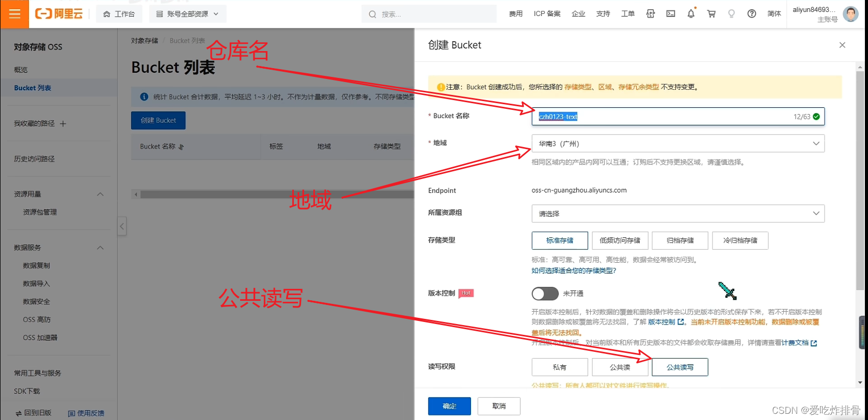This screenshot has height=420, width=868.
Task: Open 历史访问路径 in the sidebar
Action: point(34,159)
